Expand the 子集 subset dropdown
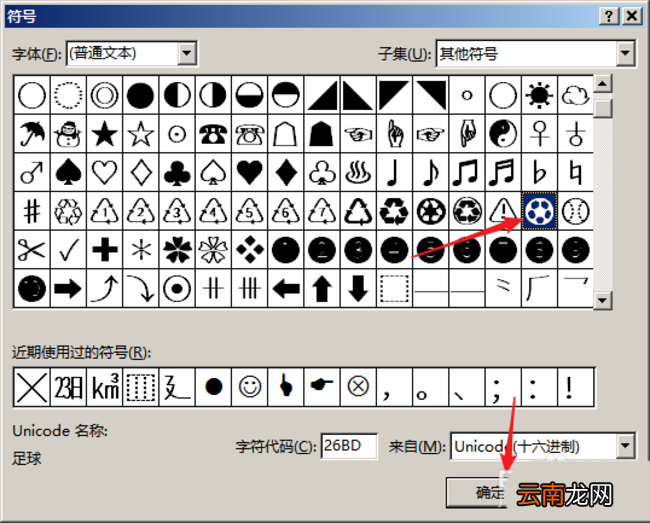Viewport: 650px width, 523px height. pyautogui.click(x=625, y=53)
